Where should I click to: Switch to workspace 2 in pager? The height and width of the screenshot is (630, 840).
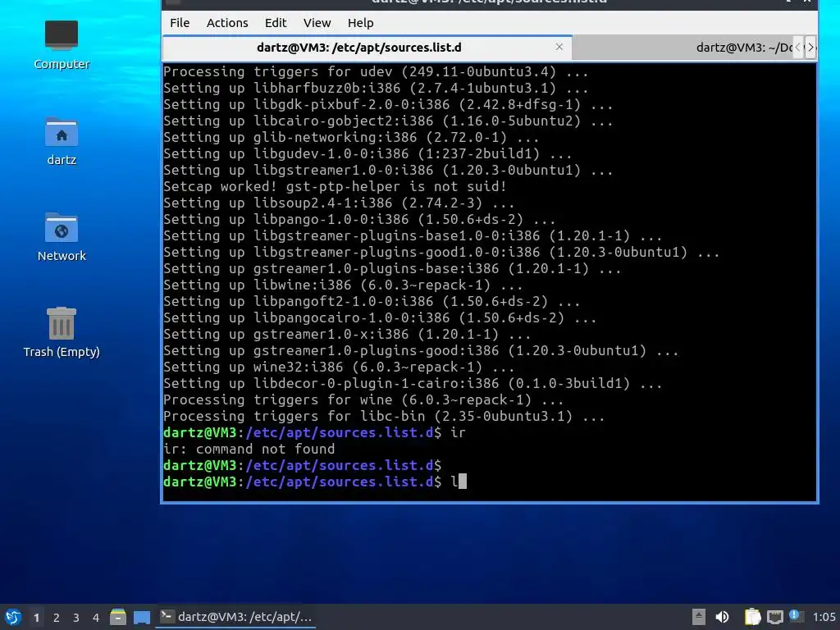pos(57,618)
